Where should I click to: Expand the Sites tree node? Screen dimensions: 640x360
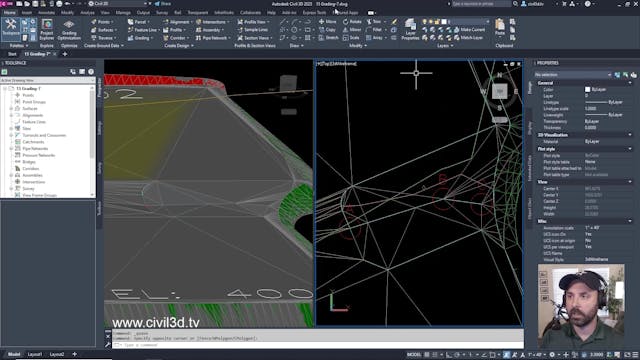[11, 129]
